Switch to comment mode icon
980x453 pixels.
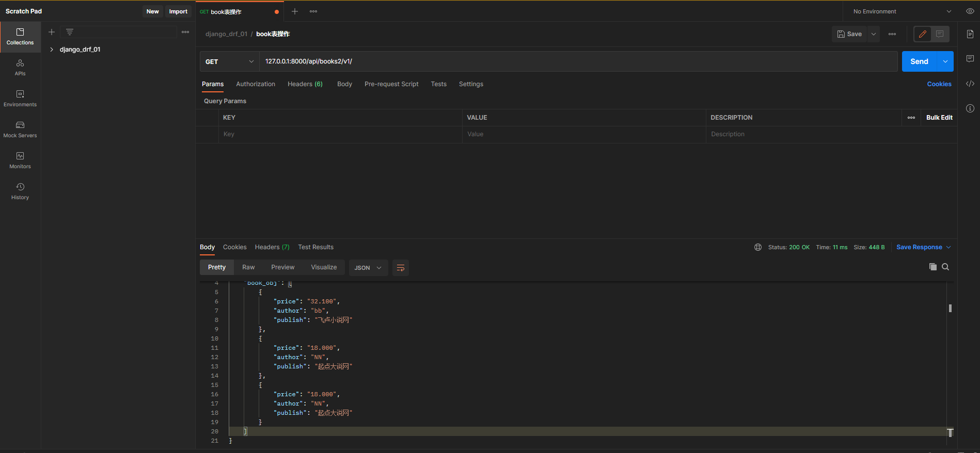940,34
